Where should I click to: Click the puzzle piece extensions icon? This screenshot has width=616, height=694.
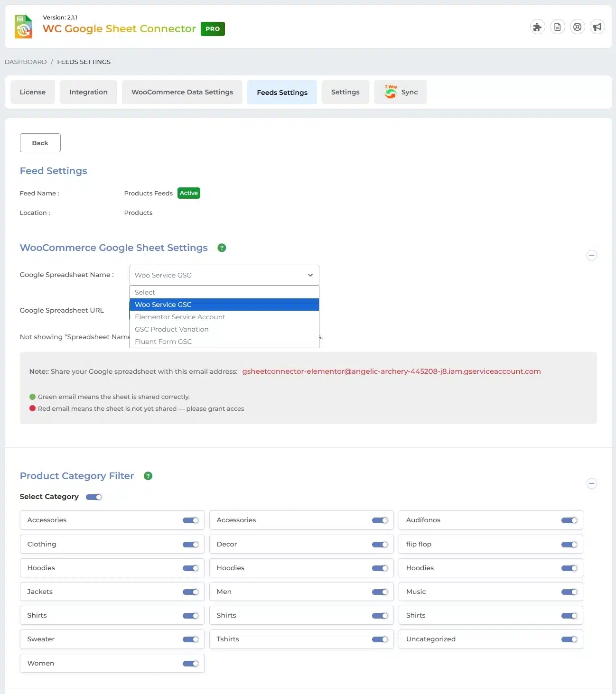point(537,27)
